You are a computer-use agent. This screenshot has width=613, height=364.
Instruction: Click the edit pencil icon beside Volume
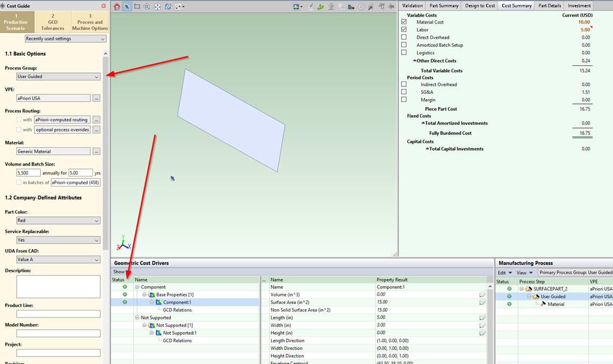click(x=483, y=294)
